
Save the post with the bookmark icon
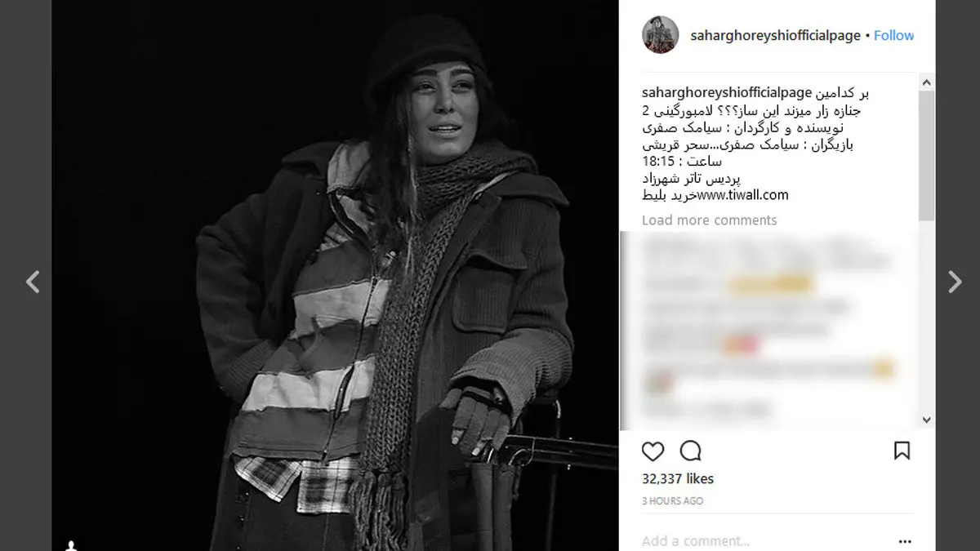pyautogui.click(x=902, y=451)
